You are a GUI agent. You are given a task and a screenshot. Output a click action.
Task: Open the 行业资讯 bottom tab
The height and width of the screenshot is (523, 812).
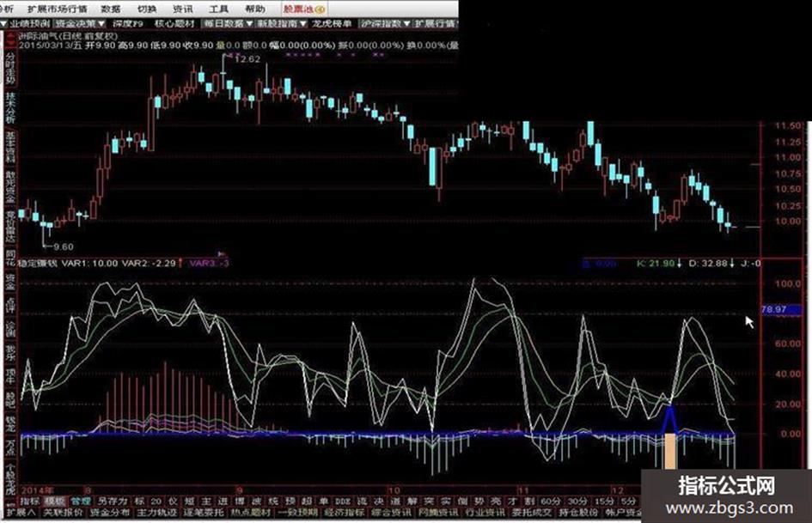pos(485,512)
